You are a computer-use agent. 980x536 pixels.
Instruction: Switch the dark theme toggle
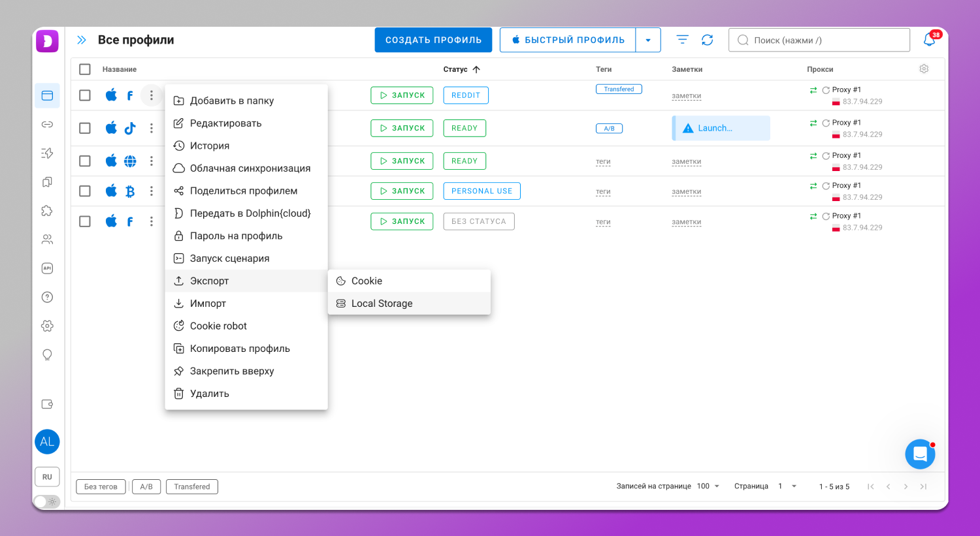[x=46, y=501]
